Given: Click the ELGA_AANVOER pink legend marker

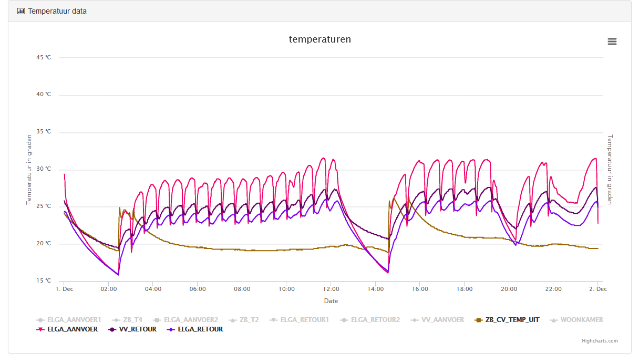Looking at the screenshot, I should pyautogui.click(x=40, y=329).
